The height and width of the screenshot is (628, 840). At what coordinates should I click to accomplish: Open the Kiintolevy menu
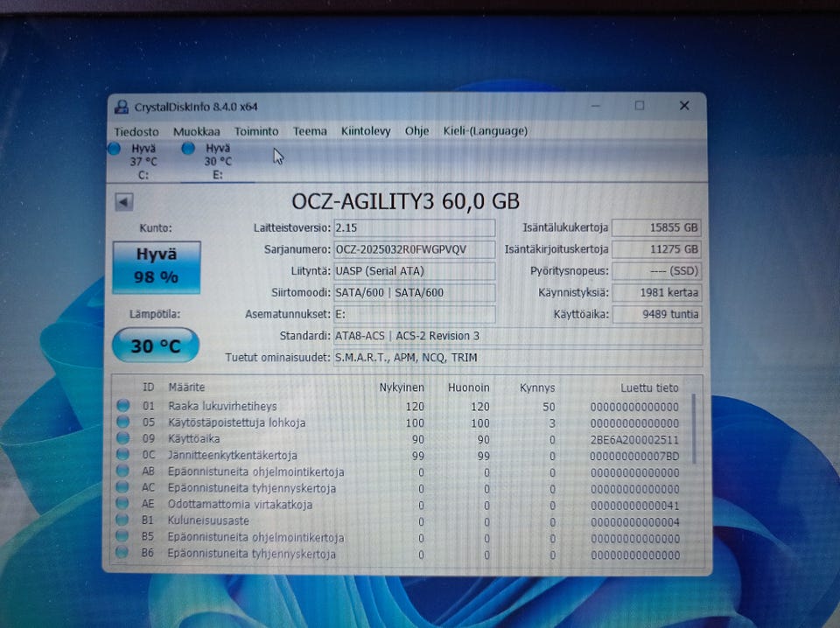pyautogui.click(x=366, y=131)
